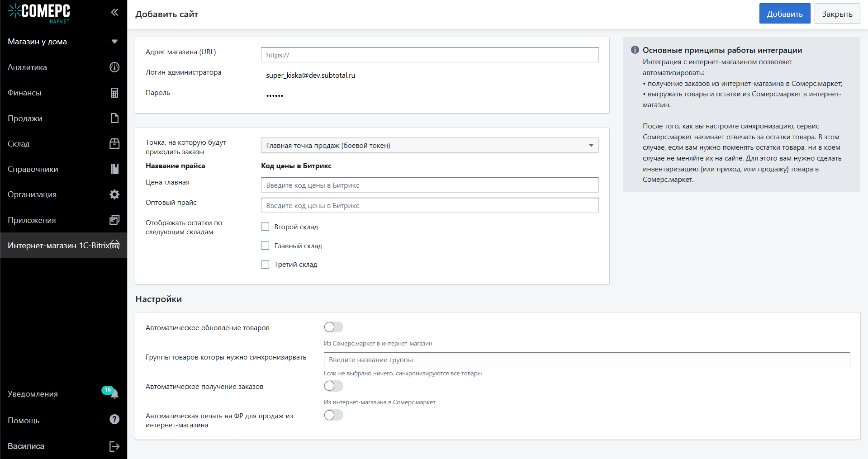Enable automatic product update toggle
The image size is (868, 459).
click(x=333, y=327)
